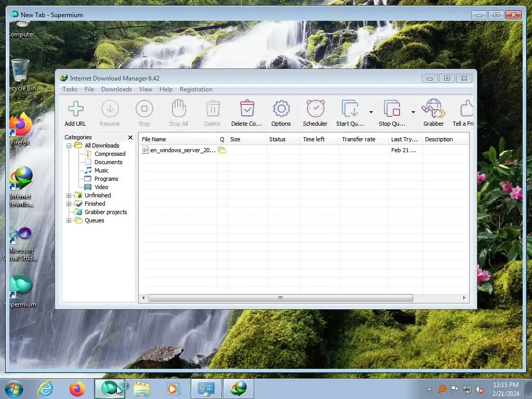Open the Scheduler clock icon
532x399 pixels.
click(x=315, y=108)
